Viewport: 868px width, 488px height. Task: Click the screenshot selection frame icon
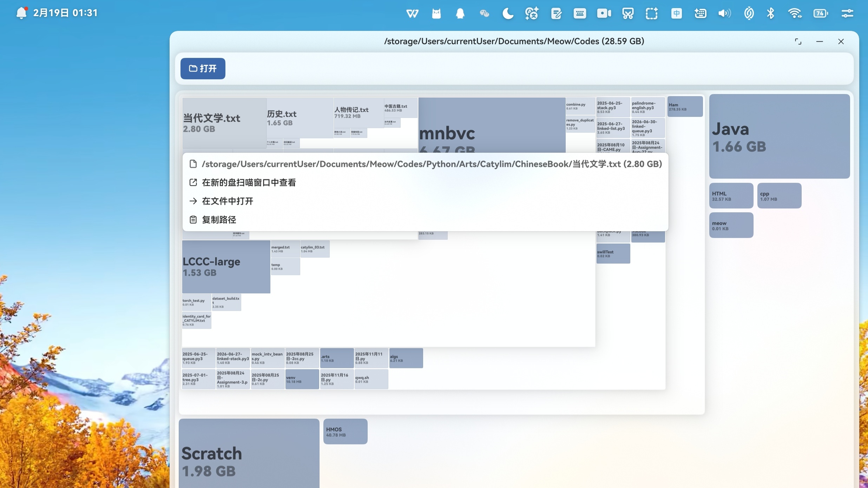click(651, 14)
